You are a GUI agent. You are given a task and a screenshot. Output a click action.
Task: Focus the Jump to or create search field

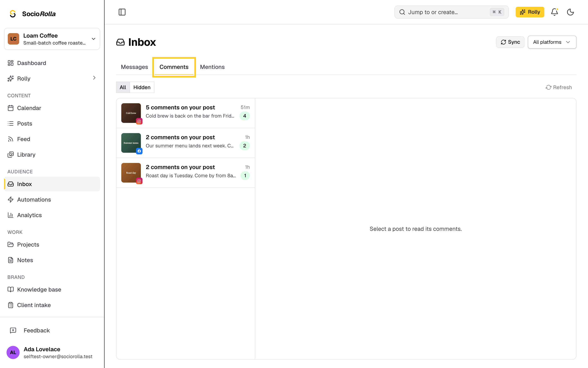[x=451, y=12]
